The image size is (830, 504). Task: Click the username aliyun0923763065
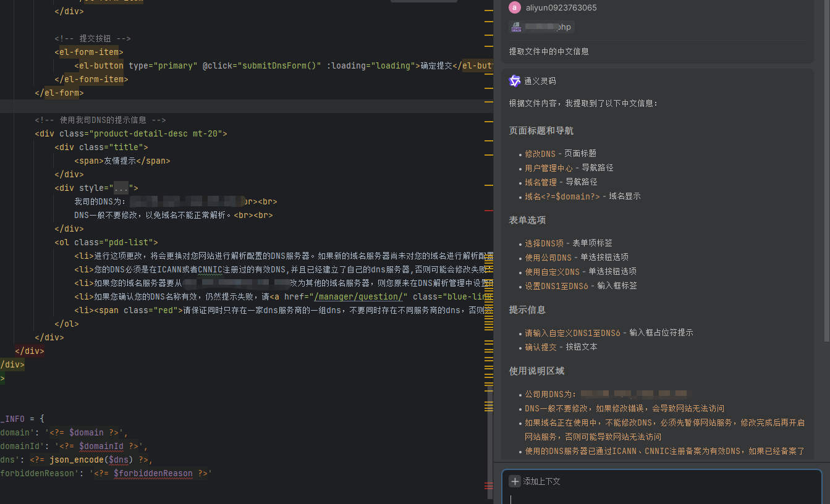[561, 8]
